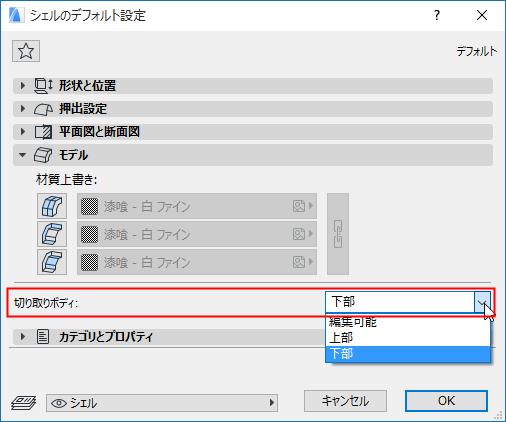Click the first material texture swatch
506x422 pixels.
(89, 206)
